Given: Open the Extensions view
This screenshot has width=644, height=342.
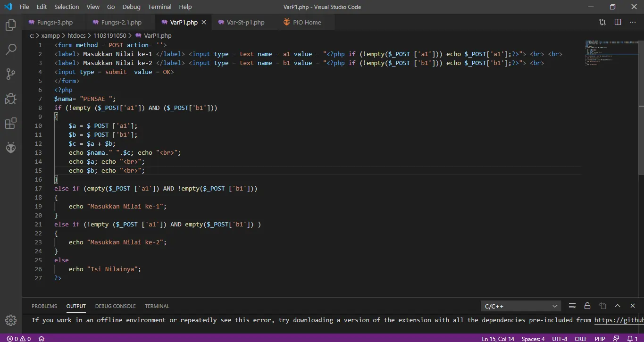Looking at the screenshot, I should coord(10,124).
